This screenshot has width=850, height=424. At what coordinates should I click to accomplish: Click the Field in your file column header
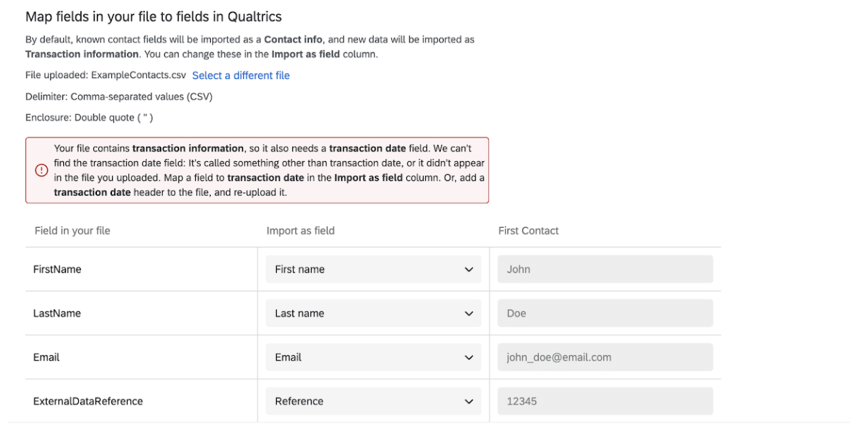[x=72, y=231]
